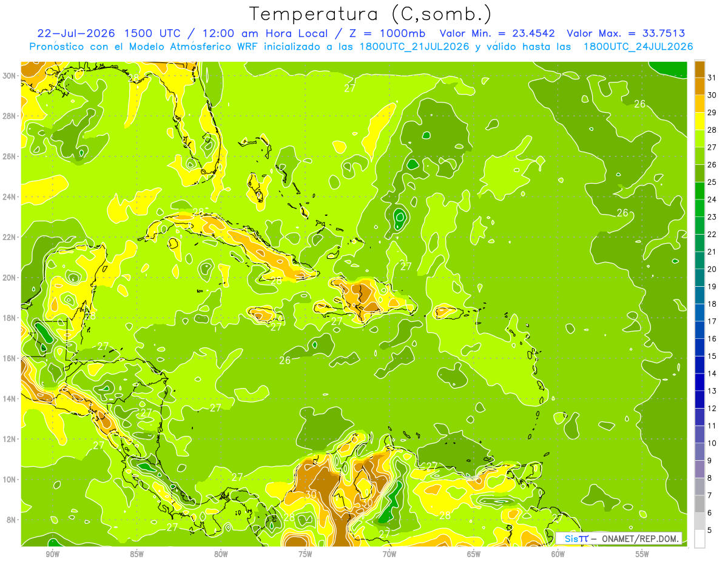Click the color bar value 15
The width and height of the screenshot is (728, 562).
[712, 356]
